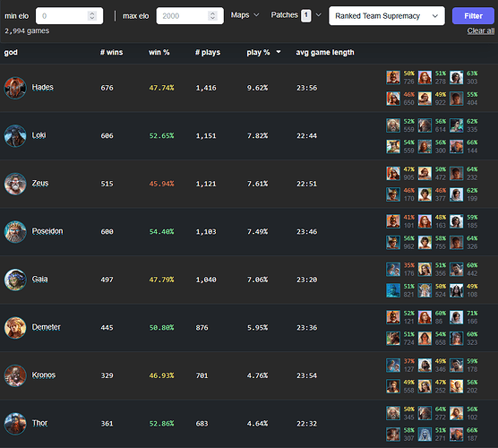Select Kronos minor god icon with 202 plays
Viewport: 498px width, 448px height.
pyautogui.click(x=457, y=386)
